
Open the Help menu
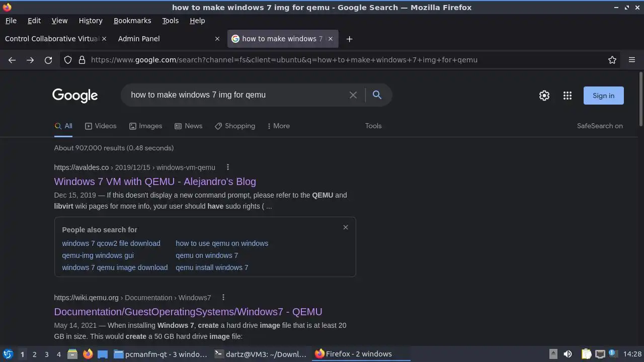pos(197,21)
